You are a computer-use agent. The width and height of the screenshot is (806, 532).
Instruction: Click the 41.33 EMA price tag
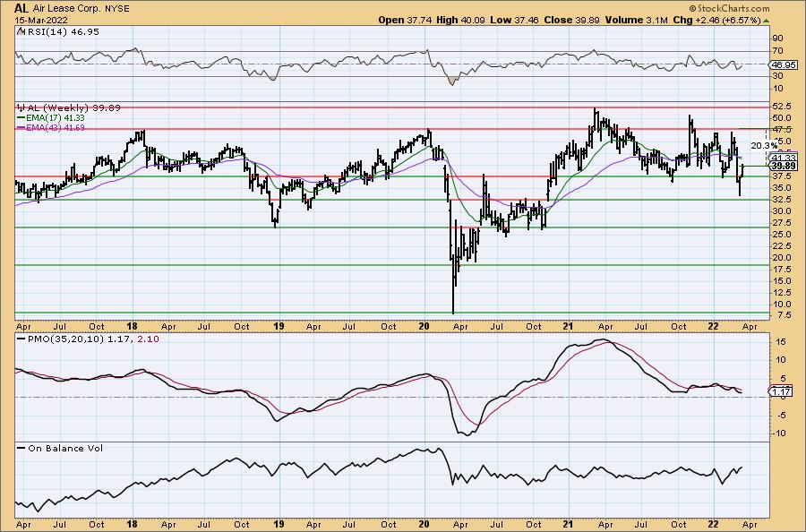(x=785, y=158)
